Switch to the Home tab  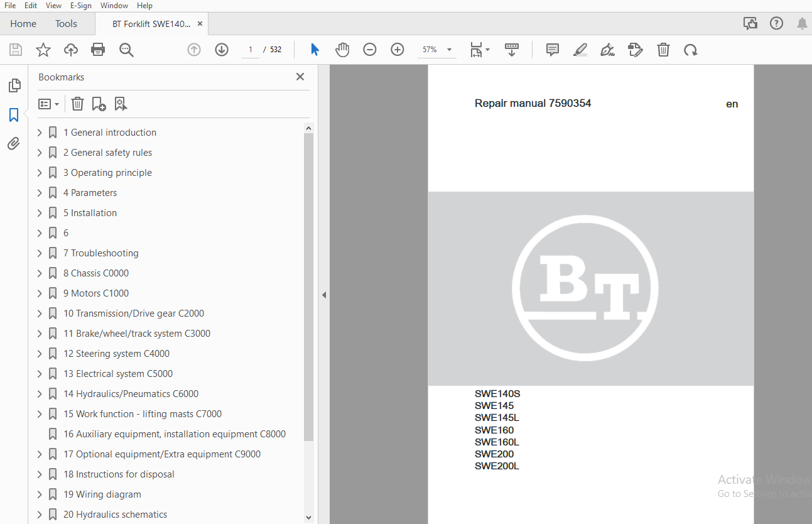point(23,24)
